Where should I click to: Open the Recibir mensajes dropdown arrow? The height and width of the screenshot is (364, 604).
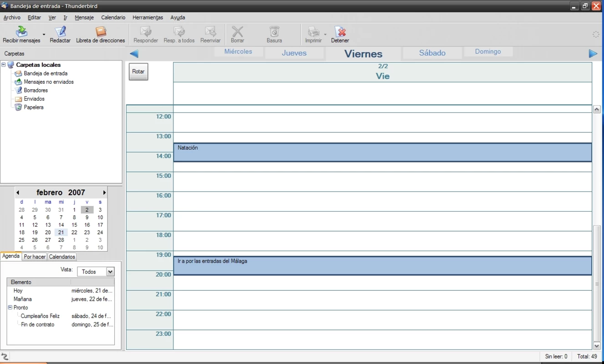click(44, 35)
